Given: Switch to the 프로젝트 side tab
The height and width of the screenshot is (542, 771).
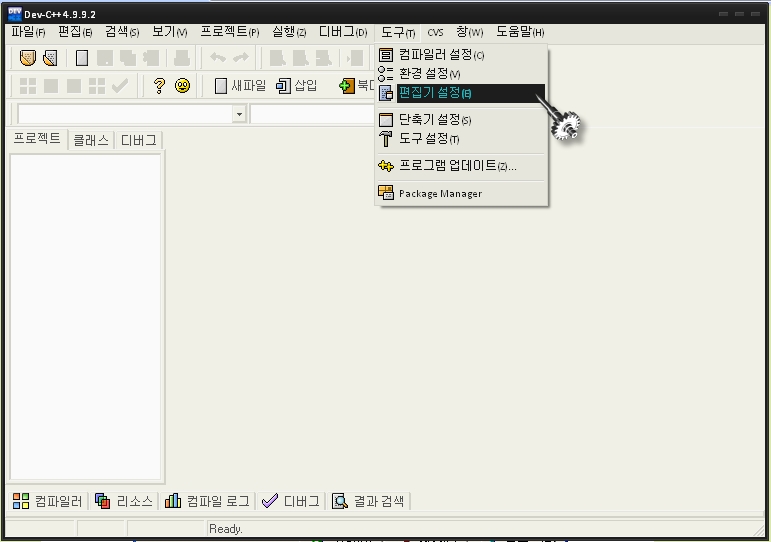Looking at the screenshot, I should pyautogui.click(x=37, y=139).
